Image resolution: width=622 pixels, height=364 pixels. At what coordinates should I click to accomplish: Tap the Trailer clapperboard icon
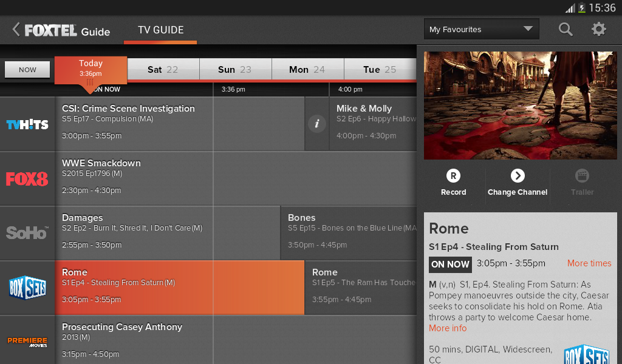[x=582, y=175]
